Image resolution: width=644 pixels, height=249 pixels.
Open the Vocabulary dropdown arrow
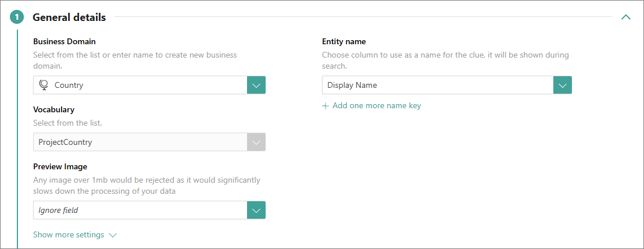(x=256, y=142)
